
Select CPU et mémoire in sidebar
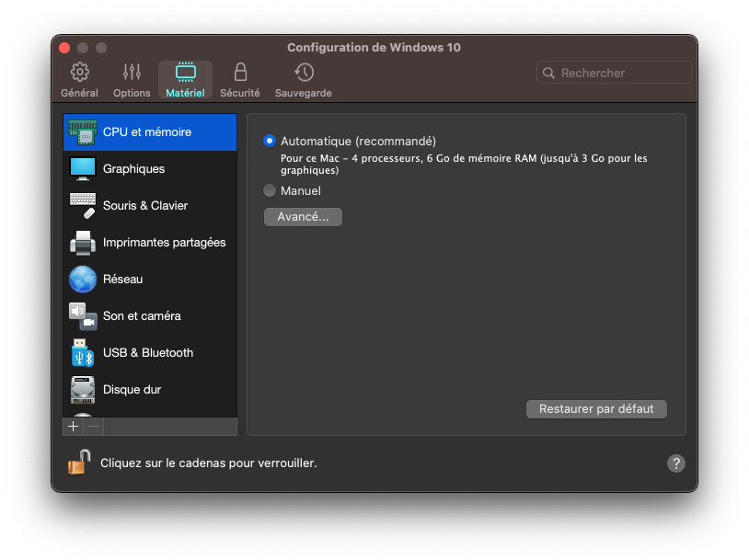150,132
